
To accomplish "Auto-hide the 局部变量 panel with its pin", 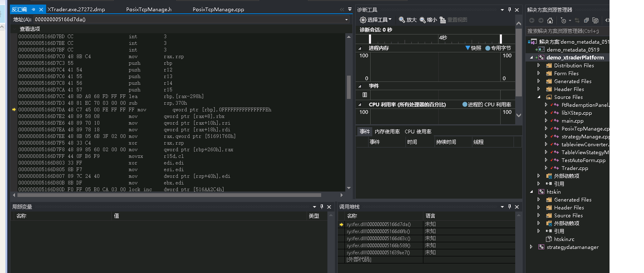I will coord(322,207).
